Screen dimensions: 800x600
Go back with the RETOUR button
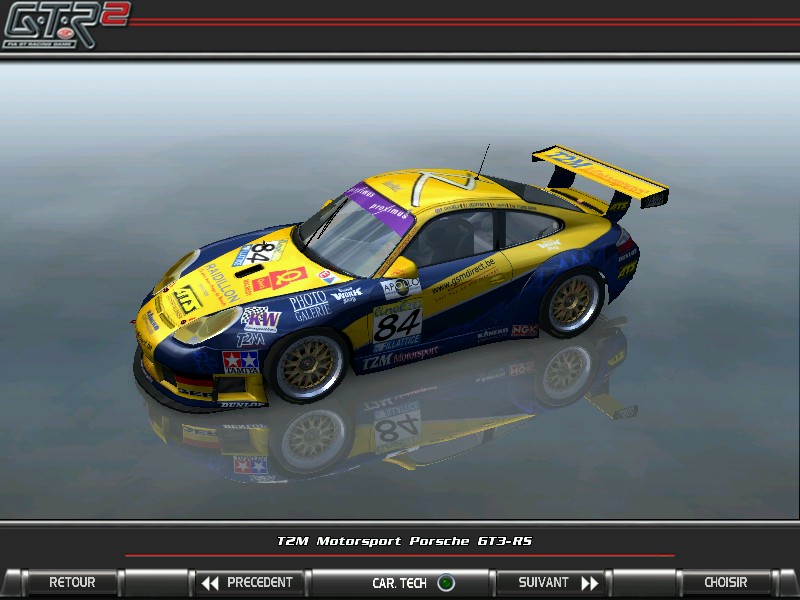(72, 582)
